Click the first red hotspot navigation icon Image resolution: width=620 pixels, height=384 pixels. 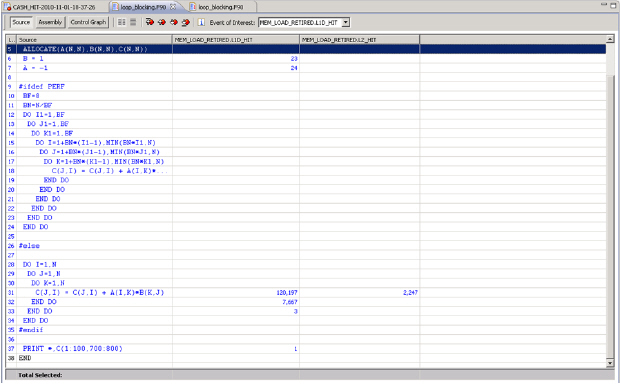(x=149, y=22)
